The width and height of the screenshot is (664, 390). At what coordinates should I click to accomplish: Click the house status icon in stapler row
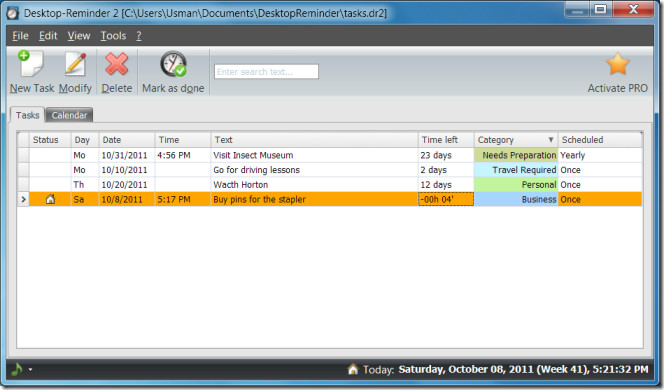(50, 199)
